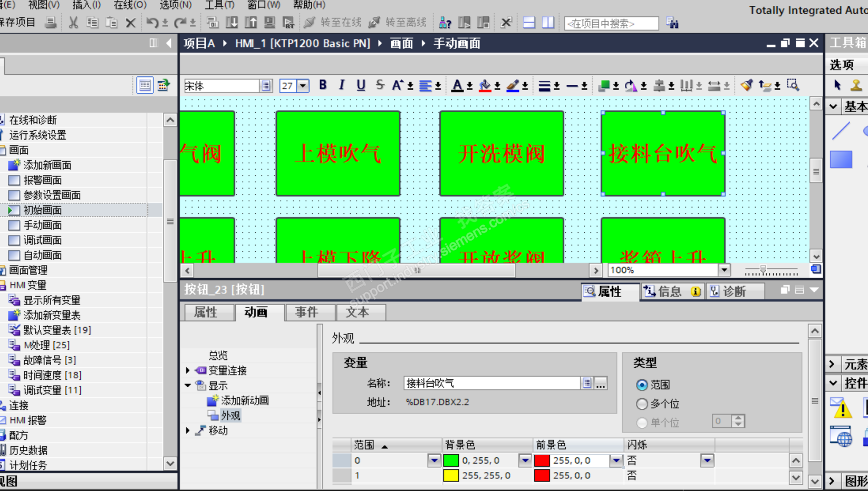
Task: Open foreground color dropdown for range 0
Action: click(x=616, y=460)
